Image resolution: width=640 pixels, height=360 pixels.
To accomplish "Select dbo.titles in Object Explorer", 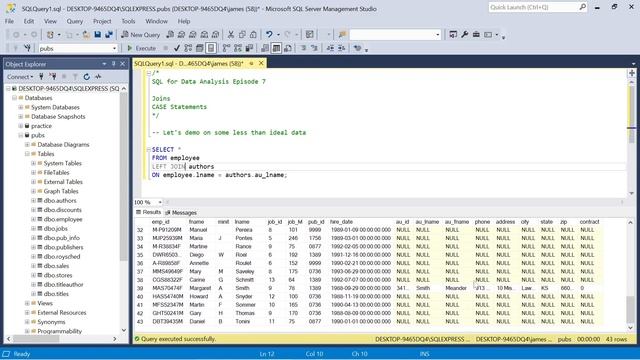I will [56, 294].
